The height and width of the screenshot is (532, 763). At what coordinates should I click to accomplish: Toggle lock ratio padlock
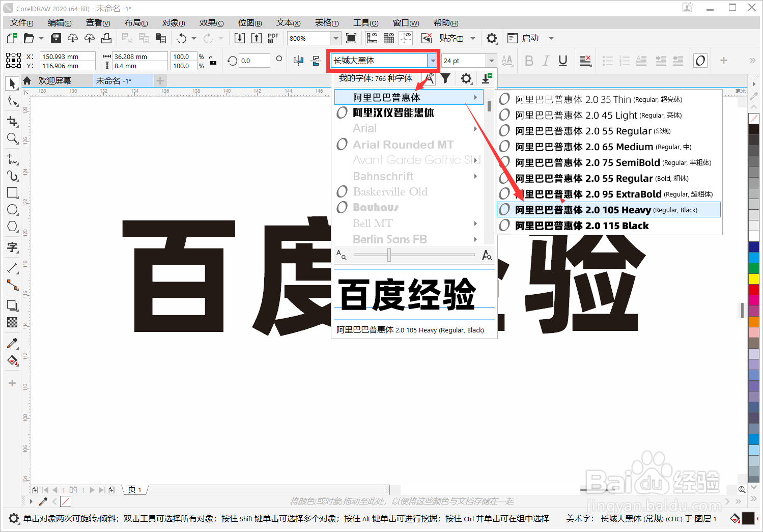[212, 61]
